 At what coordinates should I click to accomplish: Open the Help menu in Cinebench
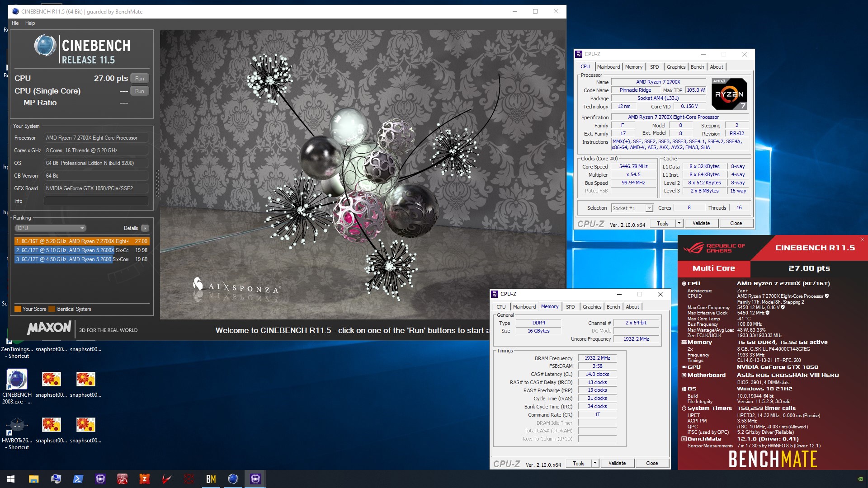pos(30,23)
